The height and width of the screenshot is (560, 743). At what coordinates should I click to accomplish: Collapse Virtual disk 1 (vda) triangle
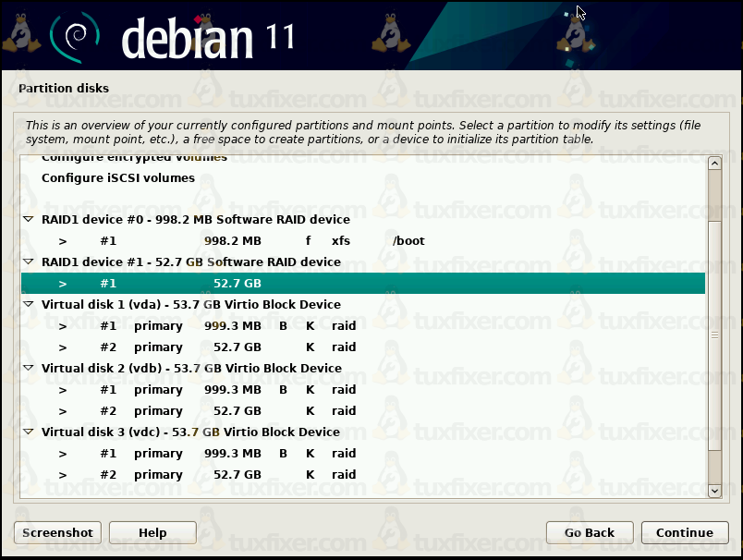(28, 305)
